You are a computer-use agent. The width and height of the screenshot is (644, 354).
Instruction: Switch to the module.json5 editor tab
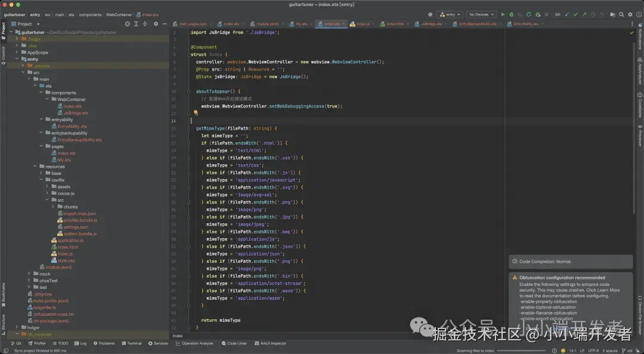[267, 24]
